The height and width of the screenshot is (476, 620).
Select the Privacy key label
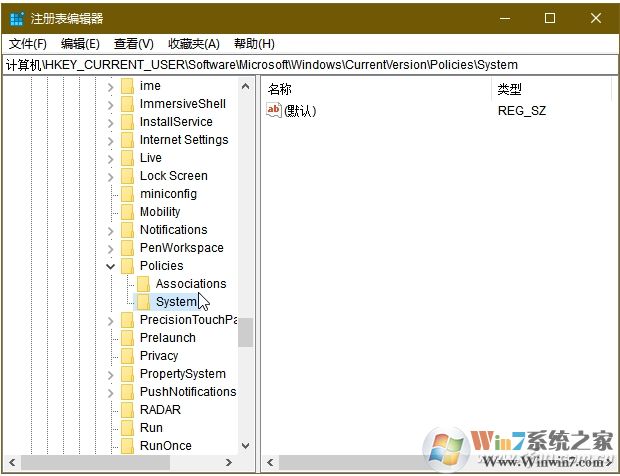pyautogui.click(x=159, y=356)
